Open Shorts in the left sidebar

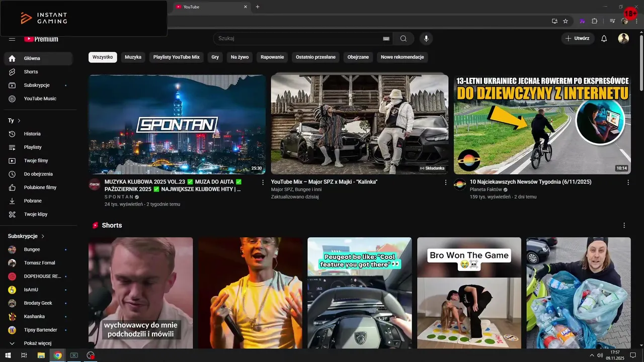(38, 72)
